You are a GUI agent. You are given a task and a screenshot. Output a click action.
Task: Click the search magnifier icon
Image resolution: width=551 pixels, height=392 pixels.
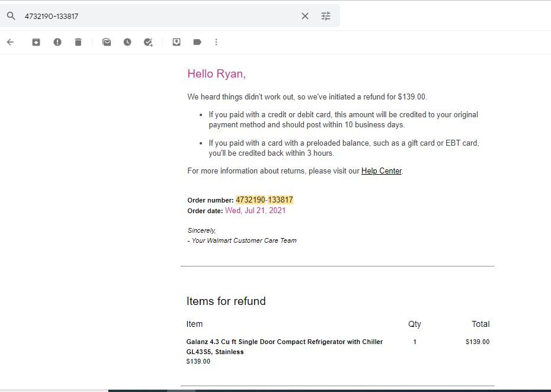(11, 16)
